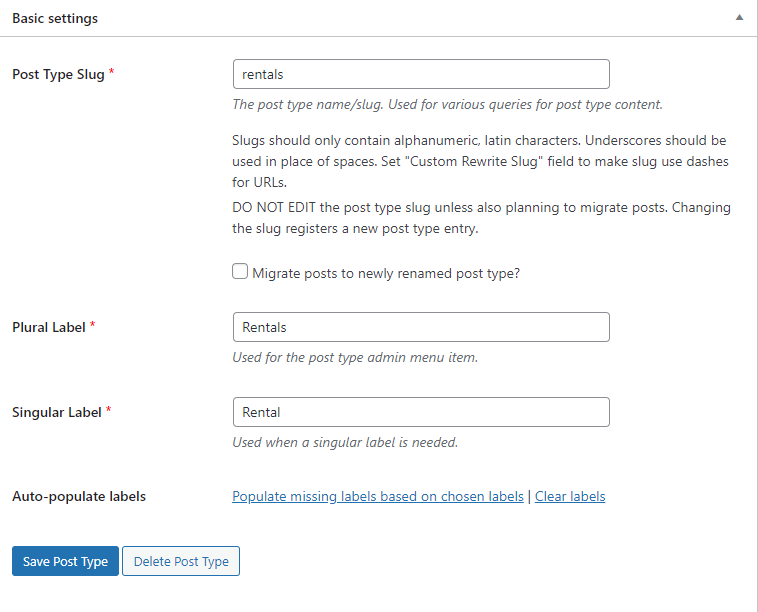Enable the migrate posts checkbox
The height and width of the screenshot is (612, 758).
pyautogui.click(x=240, y=271)
